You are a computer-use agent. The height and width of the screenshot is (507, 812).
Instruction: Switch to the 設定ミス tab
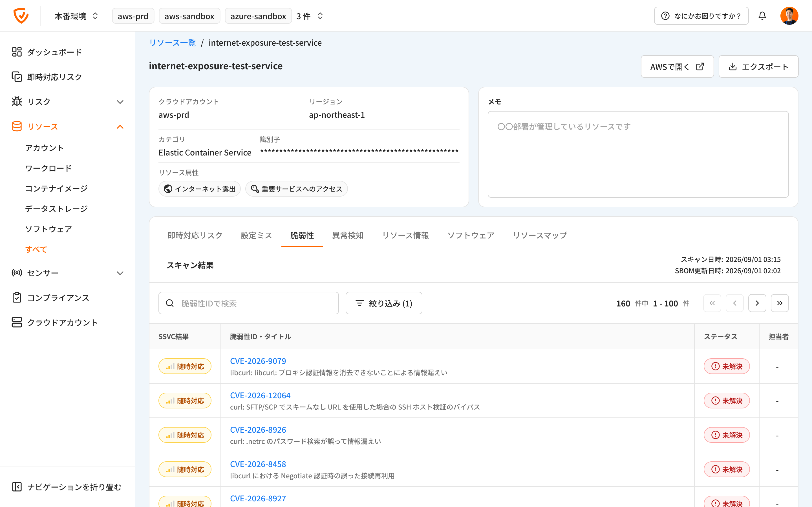(256, 235)
